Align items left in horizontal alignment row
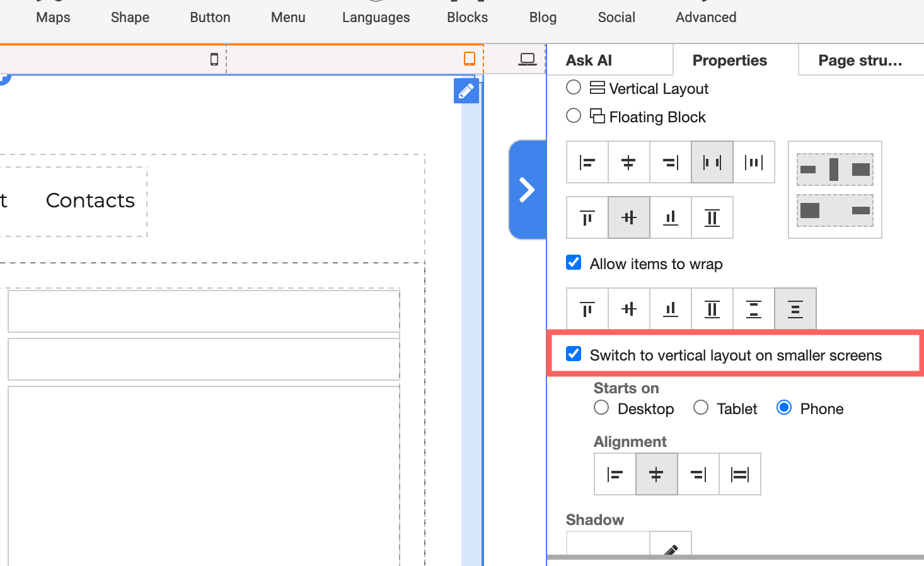The image size is (924, 566). point(587,163)
